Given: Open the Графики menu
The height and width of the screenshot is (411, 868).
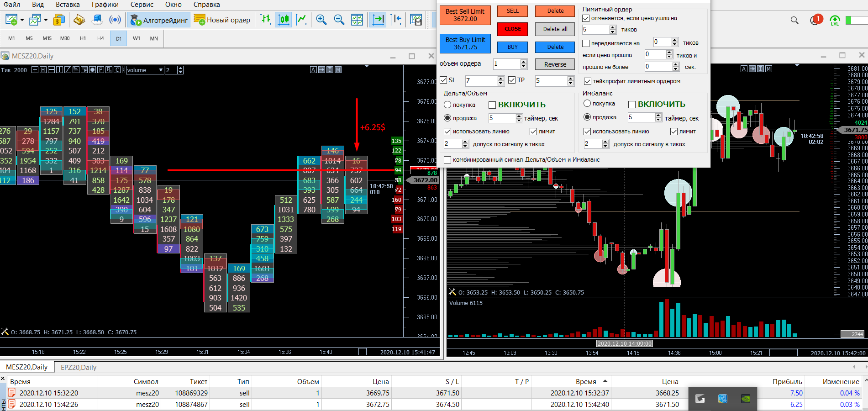Looking at the screenshot, I should pyautogui.click(x=105, y=5).
